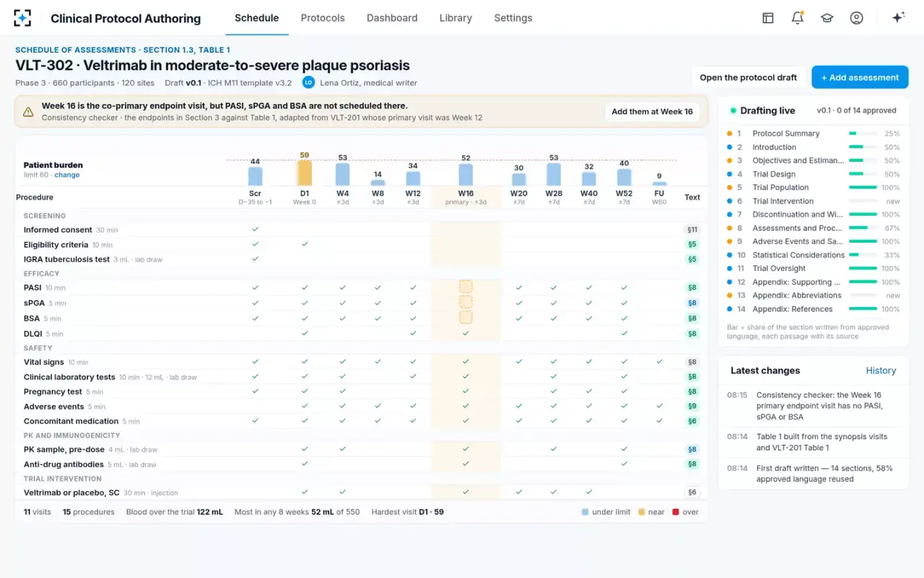
Task: Click the W16 primary visit column header
Action: 466,197
